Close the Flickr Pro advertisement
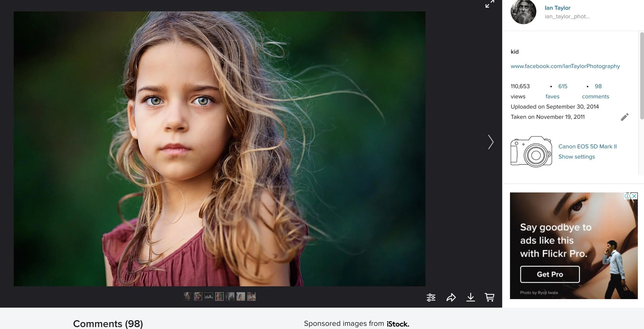644x329 pixels. pos(634,196)
